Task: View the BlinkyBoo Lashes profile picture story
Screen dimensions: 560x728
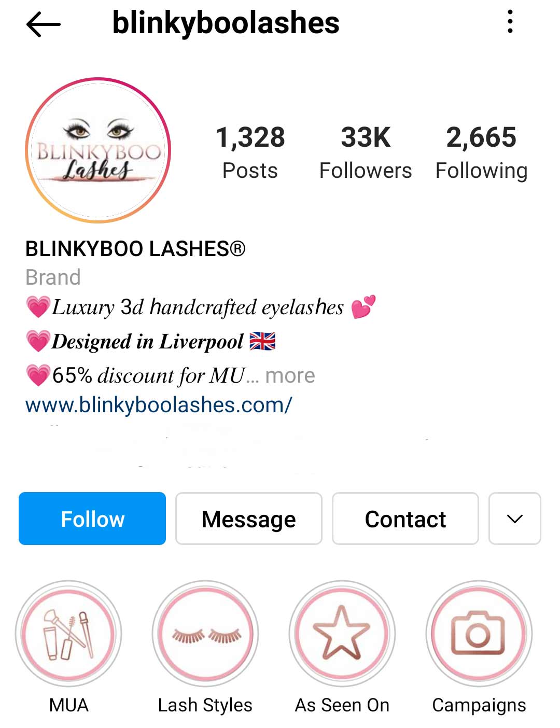Action: 98,150
